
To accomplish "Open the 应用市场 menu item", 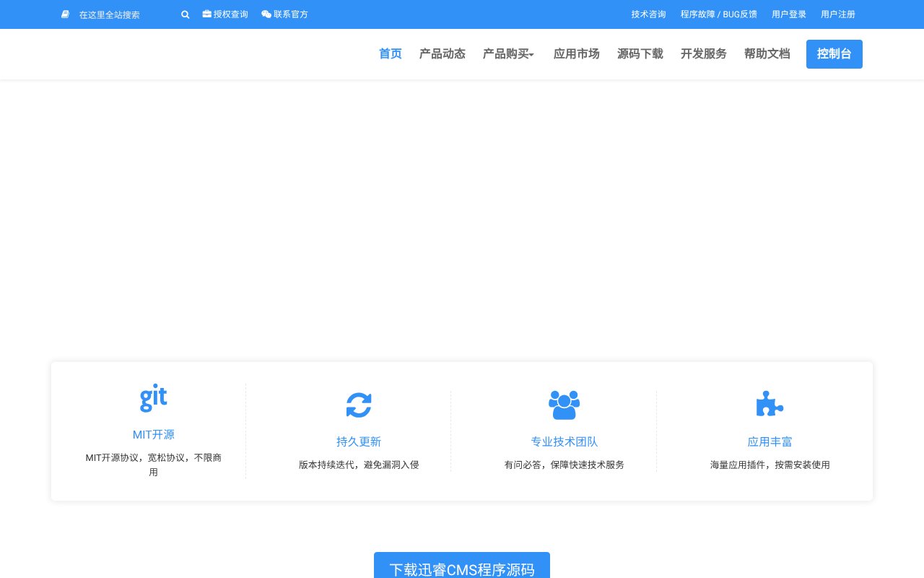I will coord(577,54).
